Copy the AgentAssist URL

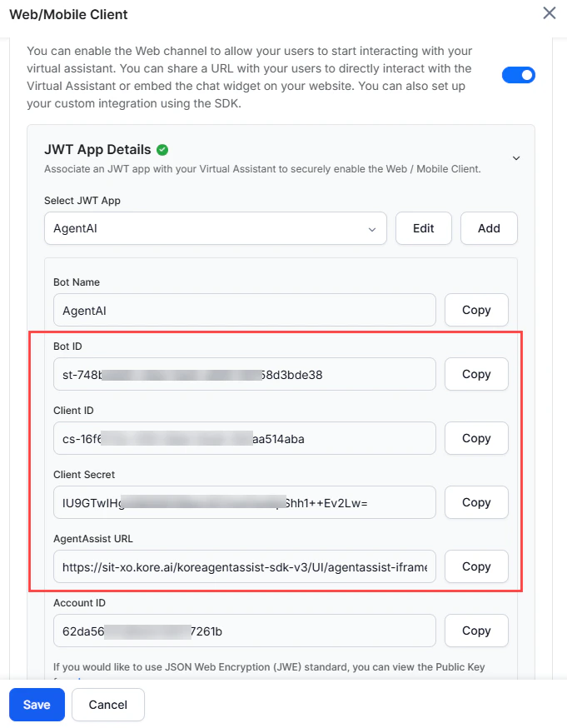pos(476,566)
